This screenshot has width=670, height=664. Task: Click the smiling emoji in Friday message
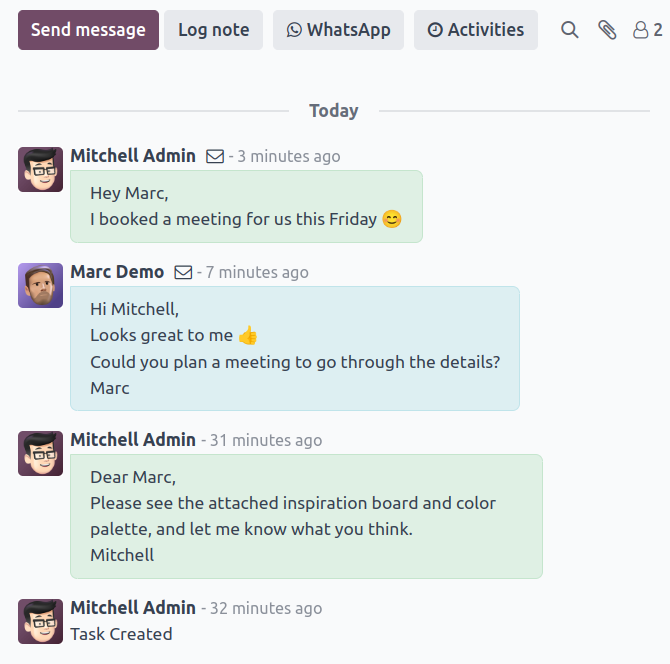(x=392, y=219)
